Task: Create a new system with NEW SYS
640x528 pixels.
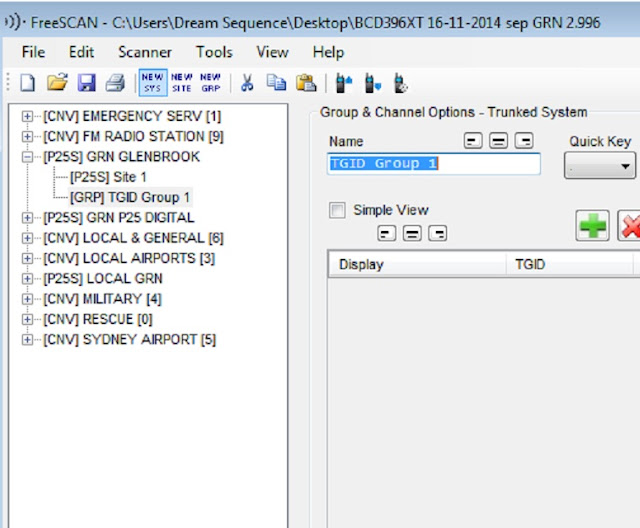Action: [x=153, y=82]
